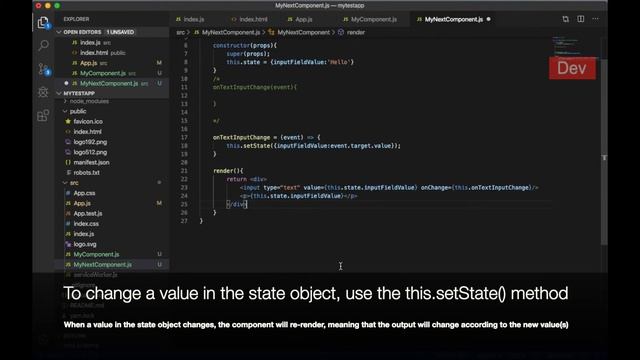Open logo192.png file
640x360 pixels.
(90, 142)
